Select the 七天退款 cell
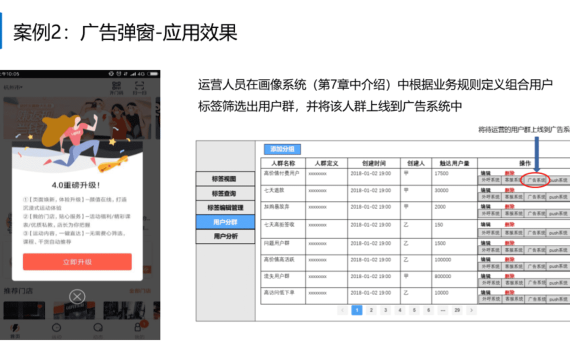This screenshot has width=570, height=360. [283, 193]
